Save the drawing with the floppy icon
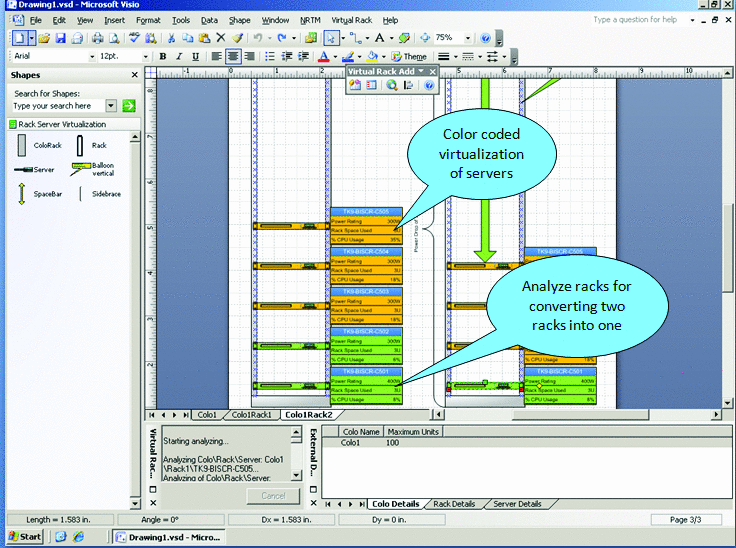 coord(61,38)
